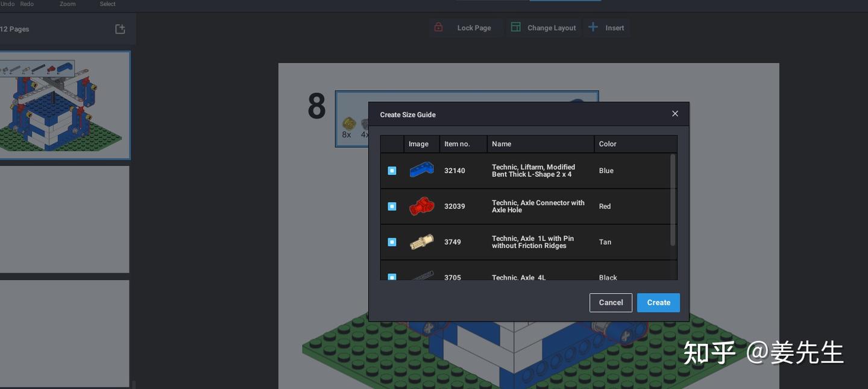The height and width of the screenshot is (389, 868).
Task: Click the Tan color cell
Action: coord(605,242)
